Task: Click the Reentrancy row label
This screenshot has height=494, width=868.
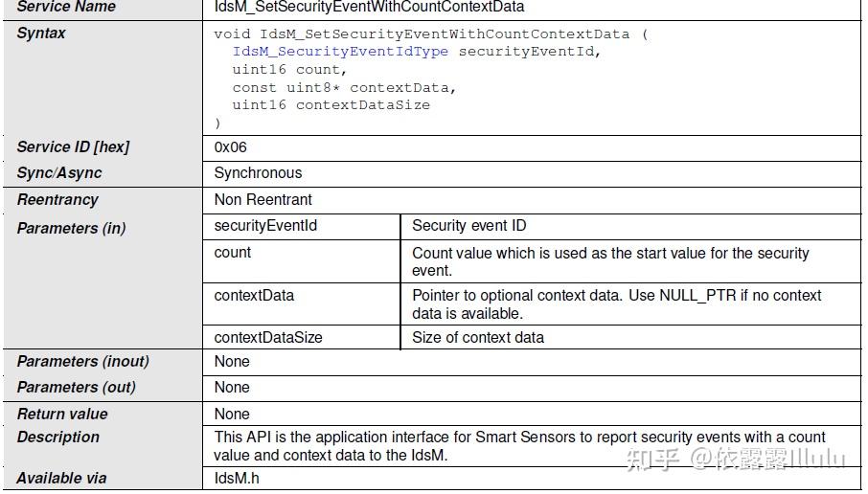Action: coord(57,200)
